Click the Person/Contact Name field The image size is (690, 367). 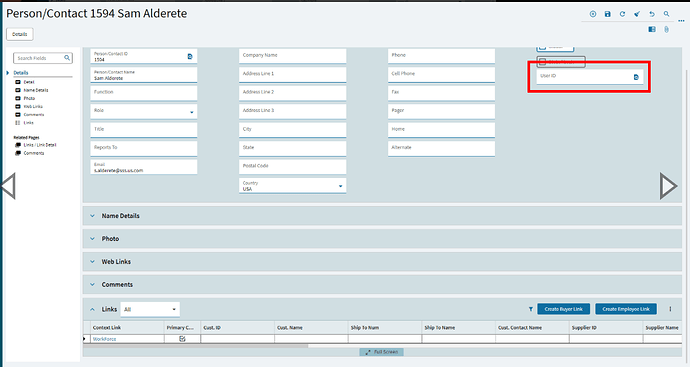[144, 74]
